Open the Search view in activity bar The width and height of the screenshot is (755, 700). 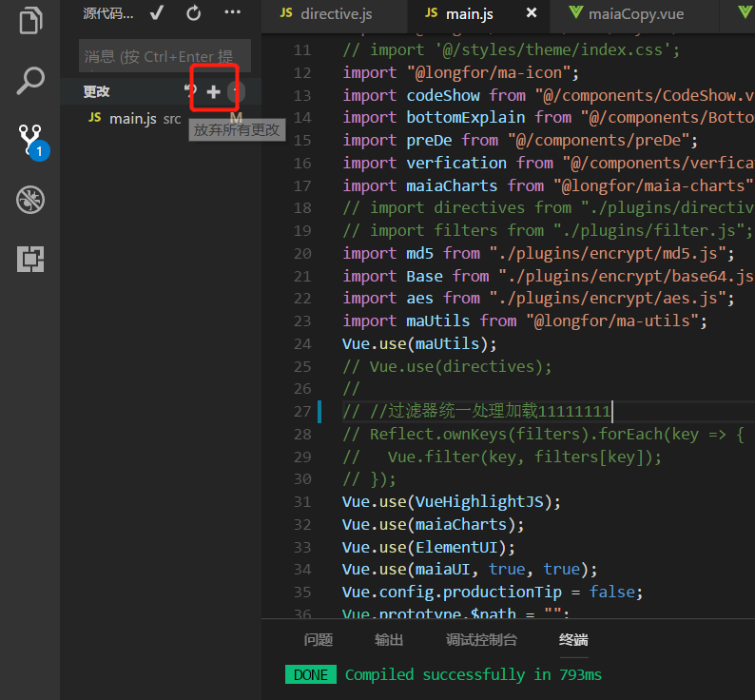30,81
